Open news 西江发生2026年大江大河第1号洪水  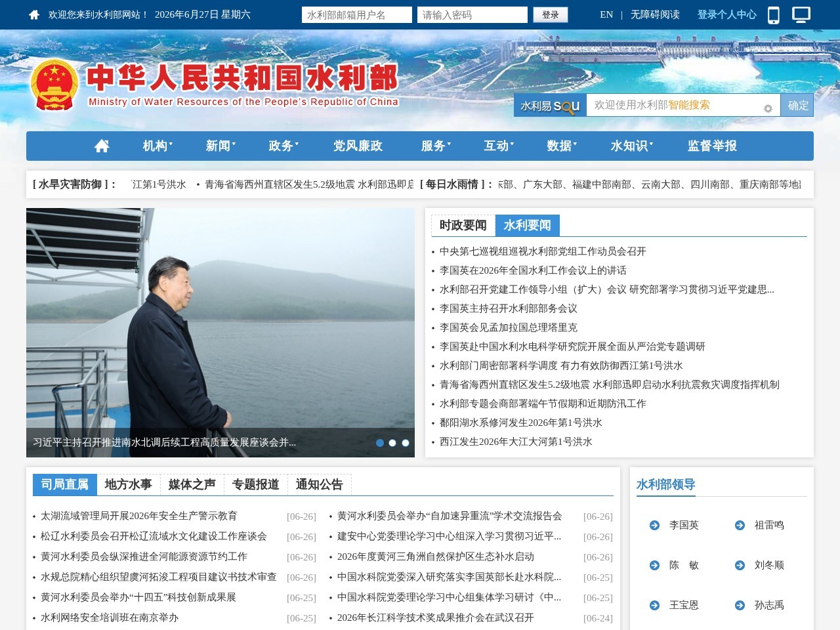pyautogui.click(x=516, y=442)
